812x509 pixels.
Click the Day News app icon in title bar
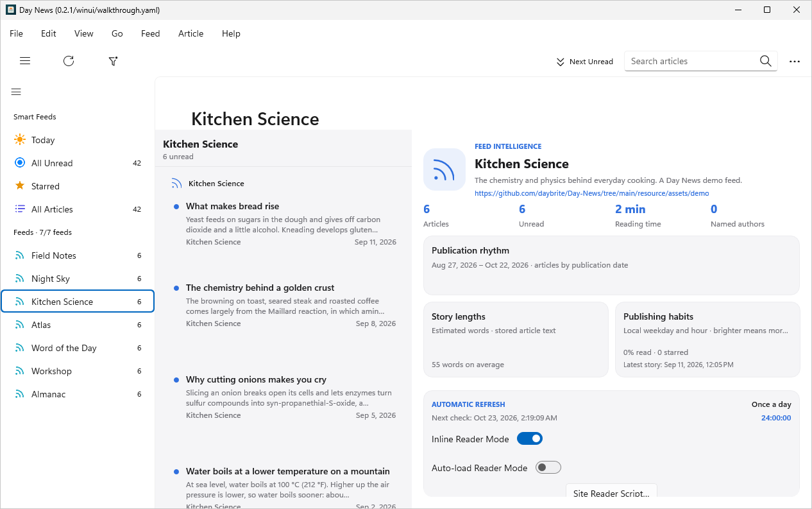(11, 10)
